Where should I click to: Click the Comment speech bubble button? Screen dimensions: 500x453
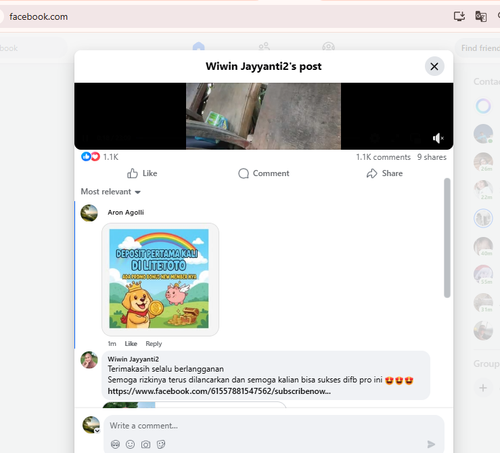pyautogui.click(x=264, y=173)
